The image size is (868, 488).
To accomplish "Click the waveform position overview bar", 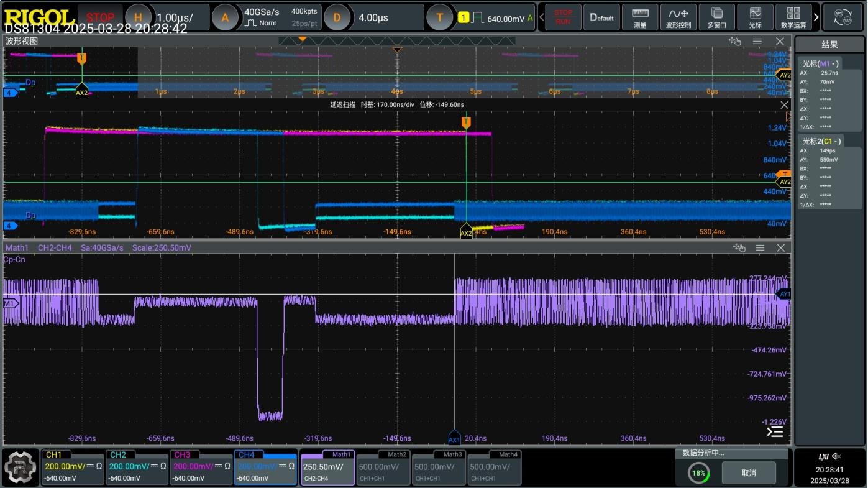I will tap(397, 41).
